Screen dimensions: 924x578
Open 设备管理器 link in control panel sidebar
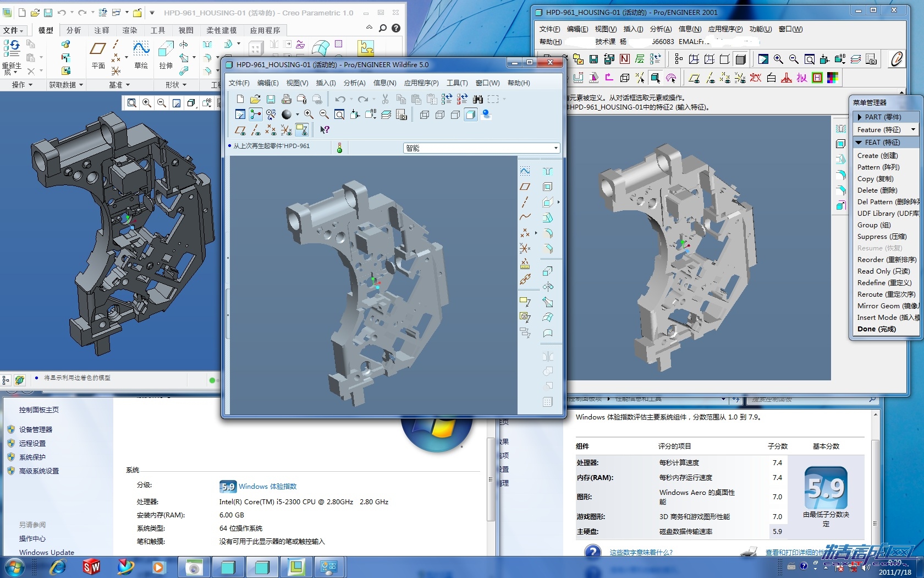tap(36, 429)
